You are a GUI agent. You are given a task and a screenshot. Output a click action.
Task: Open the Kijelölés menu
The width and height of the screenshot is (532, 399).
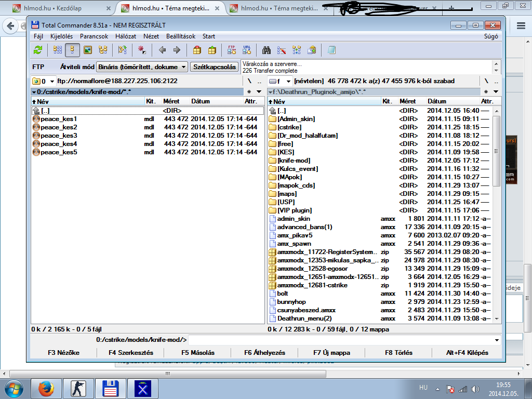pyautogui.click(x=61, y=36)
